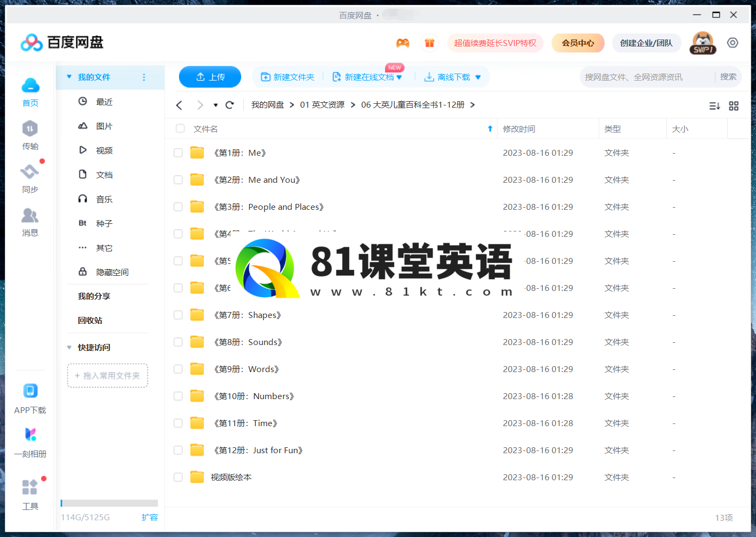Select 视频 in the sidebar
756x537 pixels.
click(104, 150)
